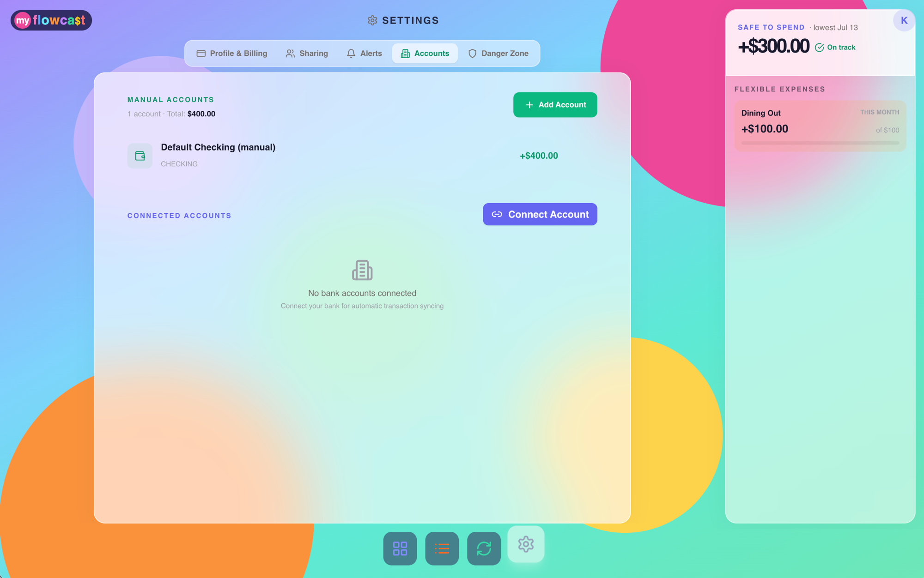Click the Total $400.00 summary text
This screenshot has width=924, height=578.
pyautogui.click(x=191, y=114)
